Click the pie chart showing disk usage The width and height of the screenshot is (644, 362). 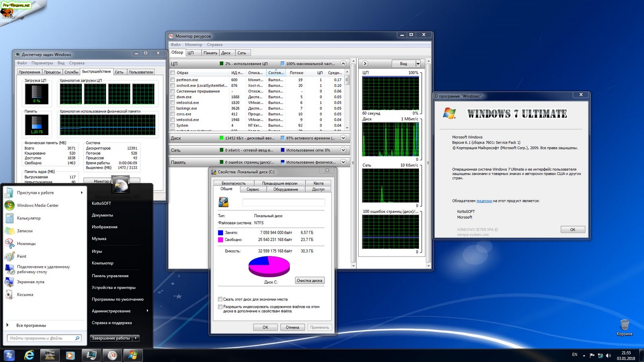point(269,266)
